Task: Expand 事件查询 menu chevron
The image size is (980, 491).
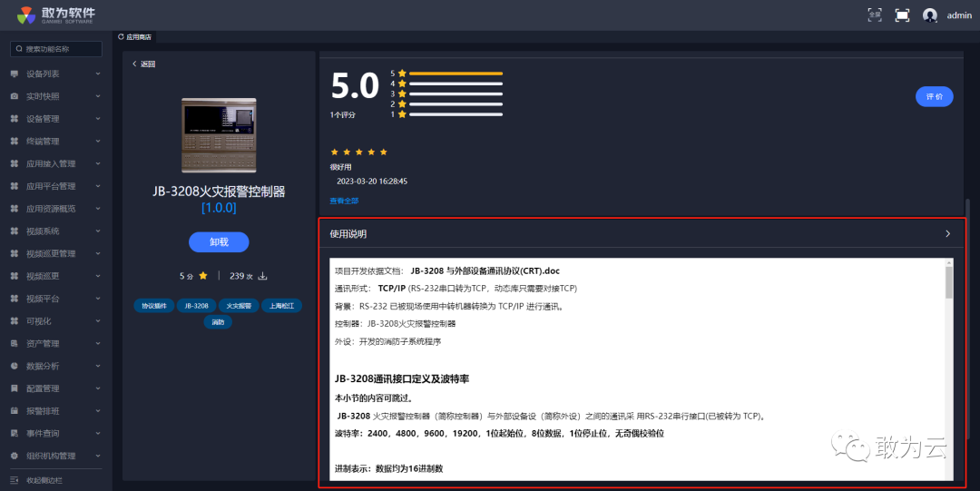Action: pyautogui.click(x=98, y=434)
